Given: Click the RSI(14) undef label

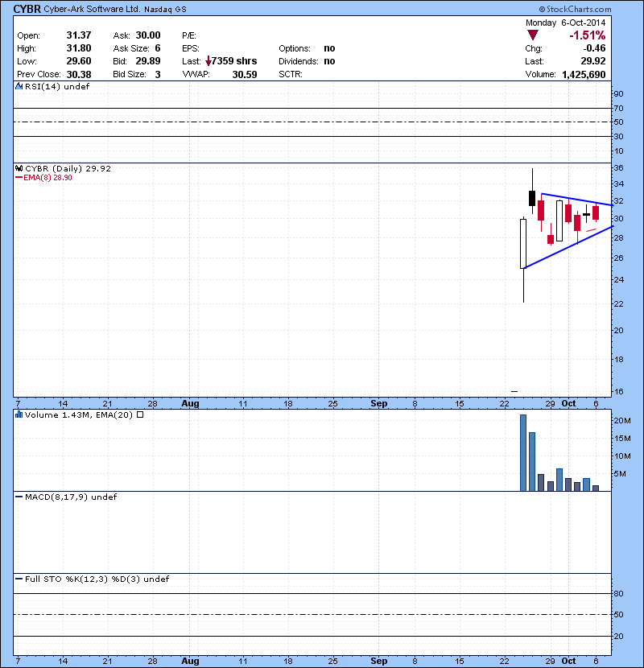Looking at the screenshot, I should pyautogui.click(x=57, y=86).
